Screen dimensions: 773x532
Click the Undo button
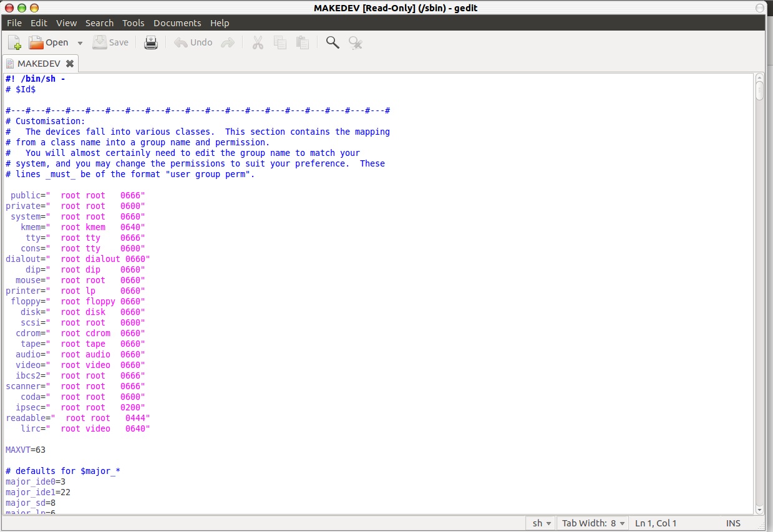point(193,42)
